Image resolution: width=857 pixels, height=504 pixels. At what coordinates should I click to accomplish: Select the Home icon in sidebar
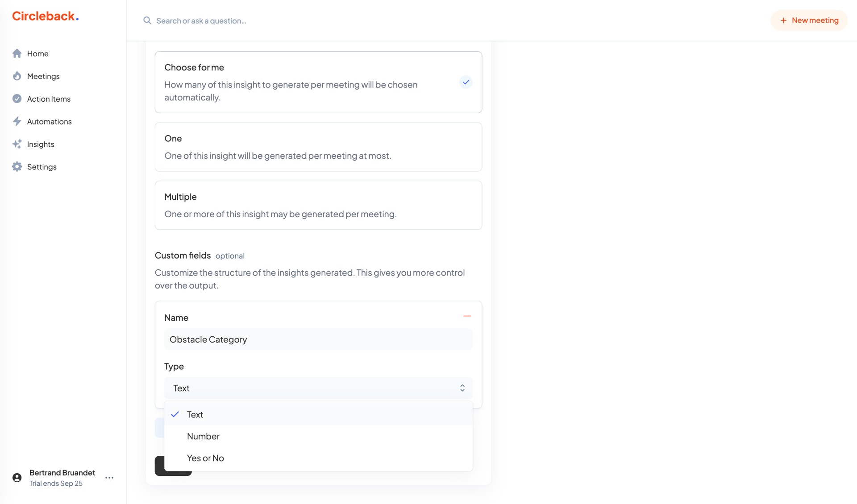click(17, 53)
